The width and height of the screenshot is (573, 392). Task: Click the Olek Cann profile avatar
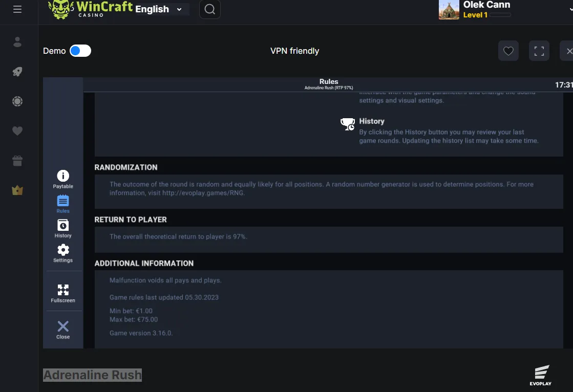[449, 10]
